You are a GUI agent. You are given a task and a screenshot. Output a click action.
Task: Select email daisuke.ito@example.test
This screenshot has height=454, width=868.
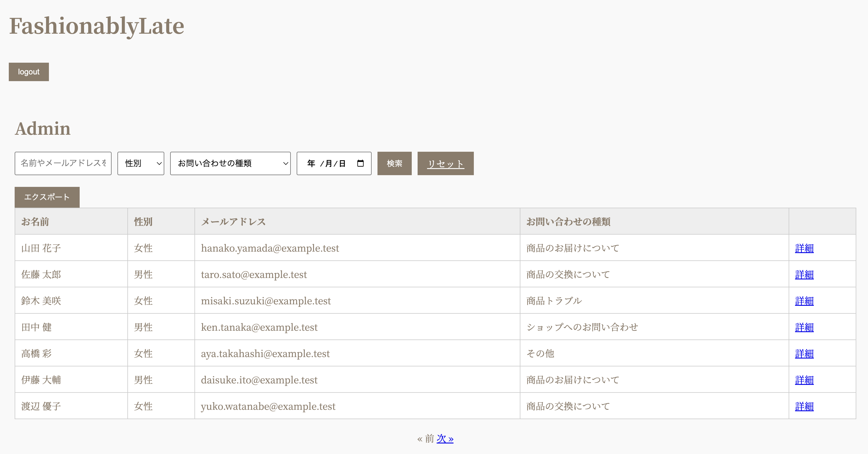tap(259, 380)
